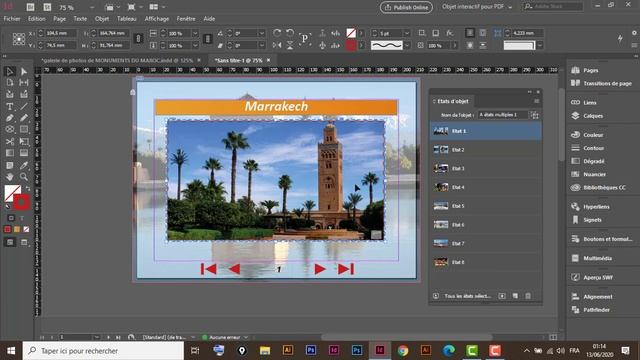640x360 pixels.
Task: Open scale X percentage dropdown
Action: click(x=195, y=33)
